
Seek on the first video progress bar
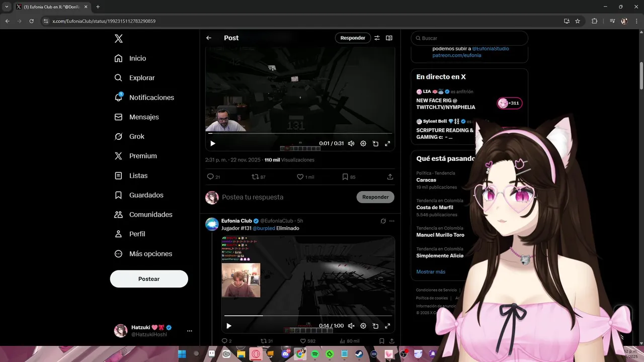300,133
